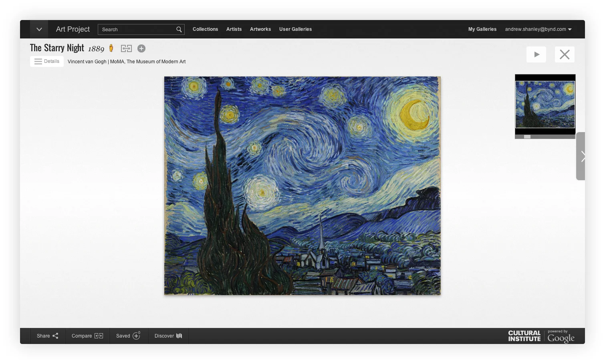The height and width of the screenshot is (364, 607).
Task: Click the Share button in bottom bar
Action: (x=48, y=336)
